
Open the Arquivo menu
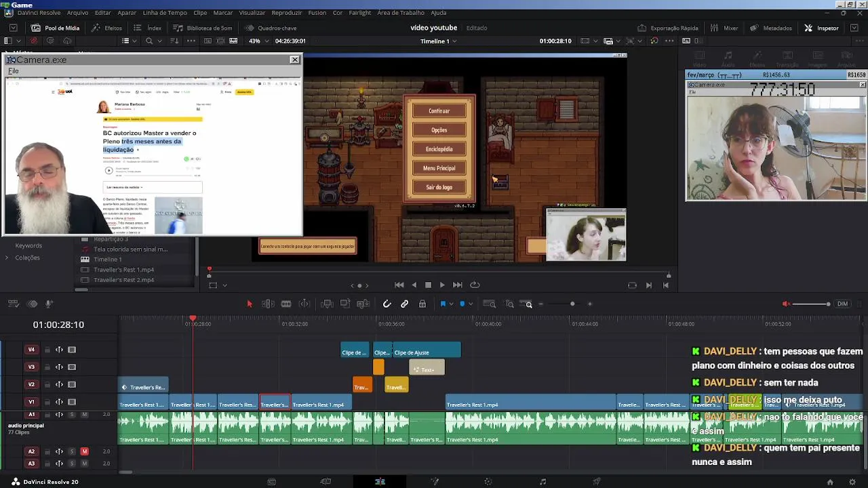click(77, 13)
